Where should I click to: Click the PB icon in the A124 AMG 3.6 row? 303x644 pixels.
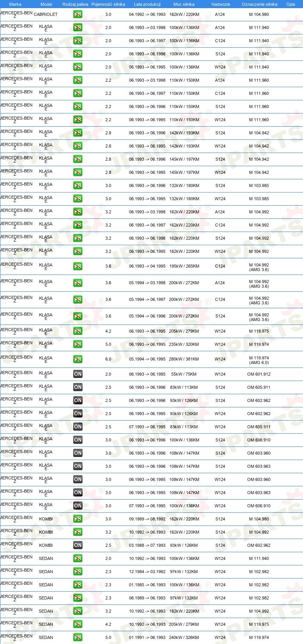pyautogui.click(x=78, y=283)
